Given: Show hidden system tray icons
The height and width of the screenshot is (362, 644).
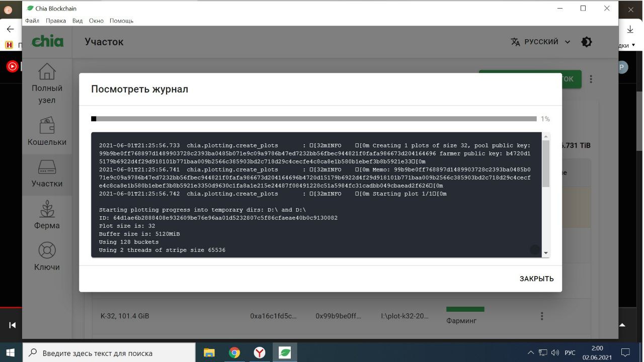Looking at the screenshot, I should coord(530,352).
